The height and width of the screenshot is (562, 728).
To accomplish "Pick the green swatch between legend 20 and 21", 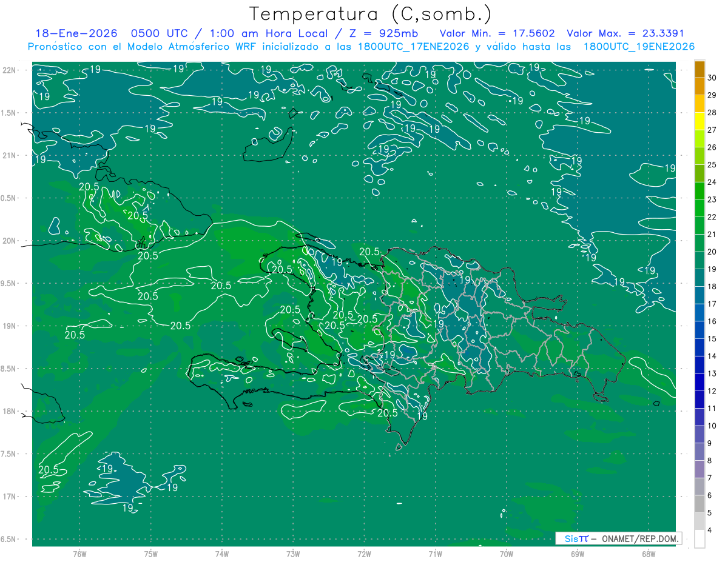I will pos(699,243).
